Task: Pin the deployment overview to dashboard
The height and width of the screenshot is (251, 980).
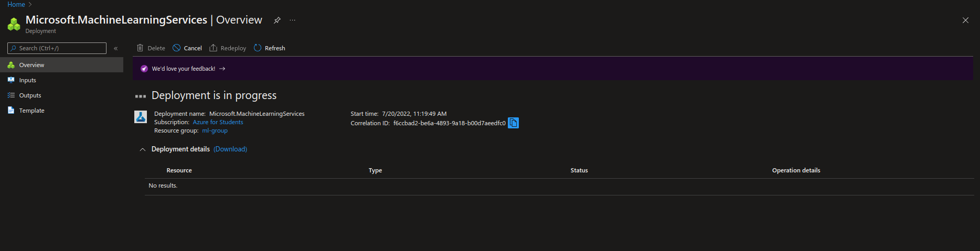Action: point(277,20)
